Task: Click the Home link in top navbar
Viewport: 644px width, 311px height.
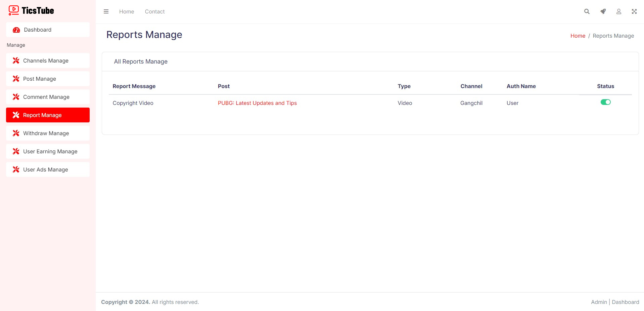Action: 127,11
